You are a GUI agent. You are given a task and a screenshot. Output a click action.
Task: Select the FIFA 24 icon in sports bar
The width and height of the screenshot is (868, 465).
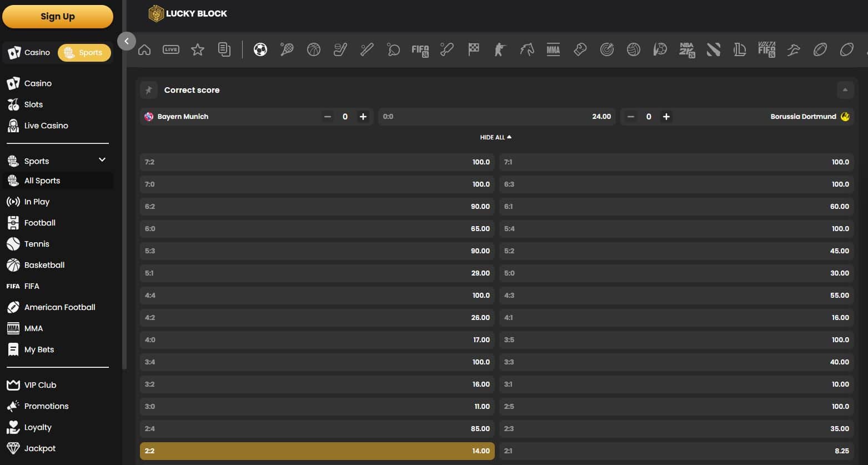(x=420, y=51)
